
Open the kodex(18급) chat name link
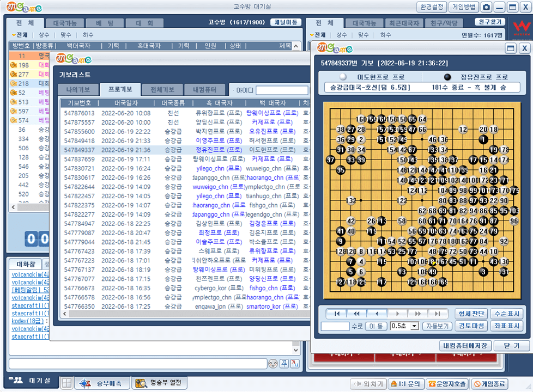[28, 321]
